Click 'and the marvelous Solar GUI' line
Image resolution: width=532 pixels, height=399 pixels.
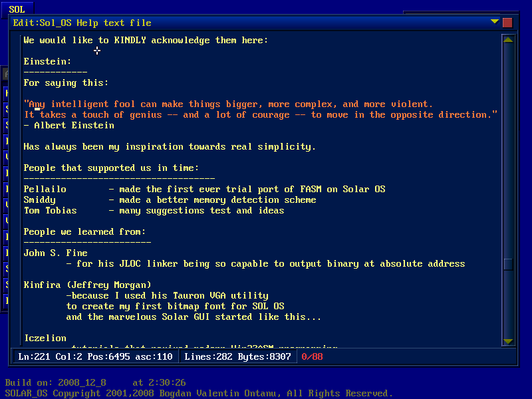pos(194,317)
